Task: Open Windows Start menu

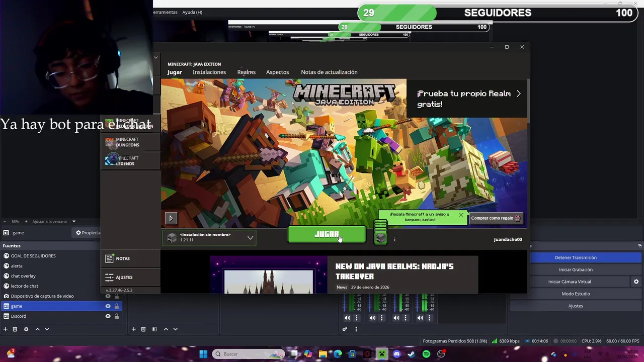Action: click(x=203, y=354)
